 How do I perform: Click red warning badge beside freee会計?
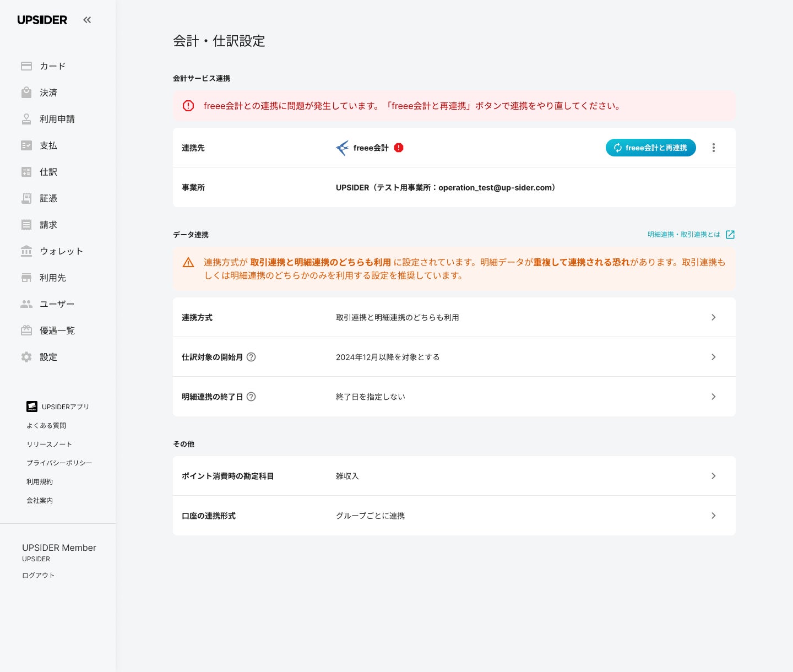399,148
